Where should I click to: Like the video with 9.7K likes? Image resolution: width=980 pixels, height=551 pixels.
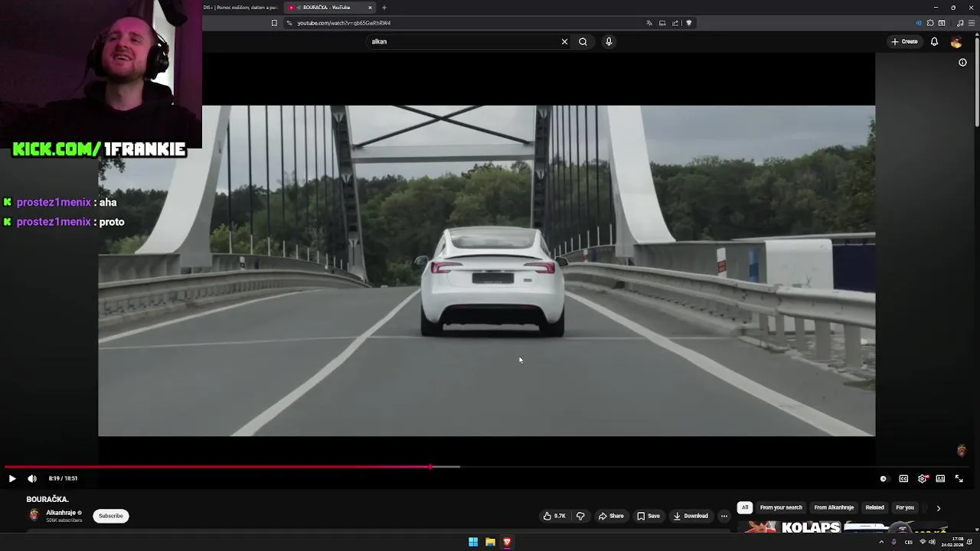554,516
